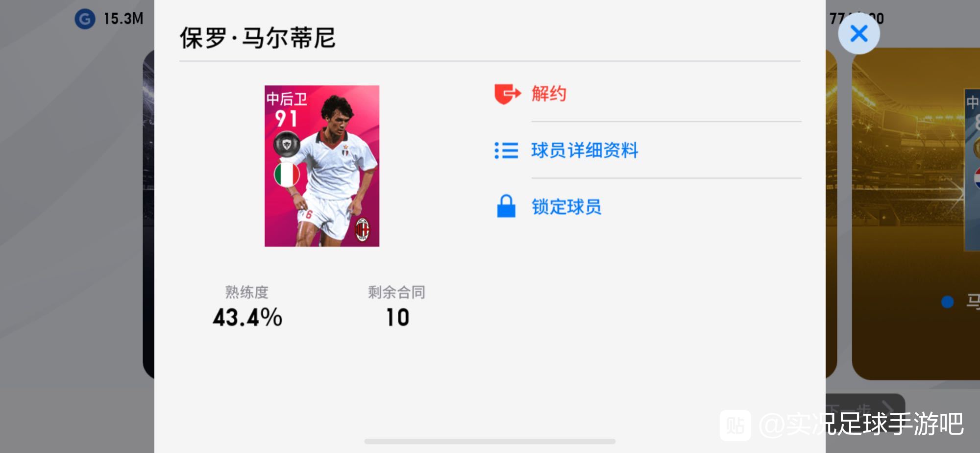Click the G coin currency icon
This screenshot has width=980, height=453.
(85, 19)
